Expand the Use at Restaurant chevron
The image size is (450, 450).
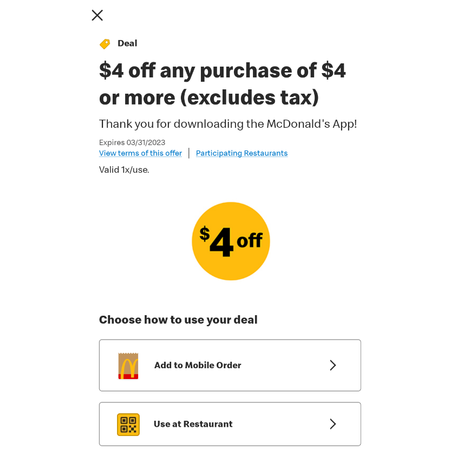tap(333, 424)
